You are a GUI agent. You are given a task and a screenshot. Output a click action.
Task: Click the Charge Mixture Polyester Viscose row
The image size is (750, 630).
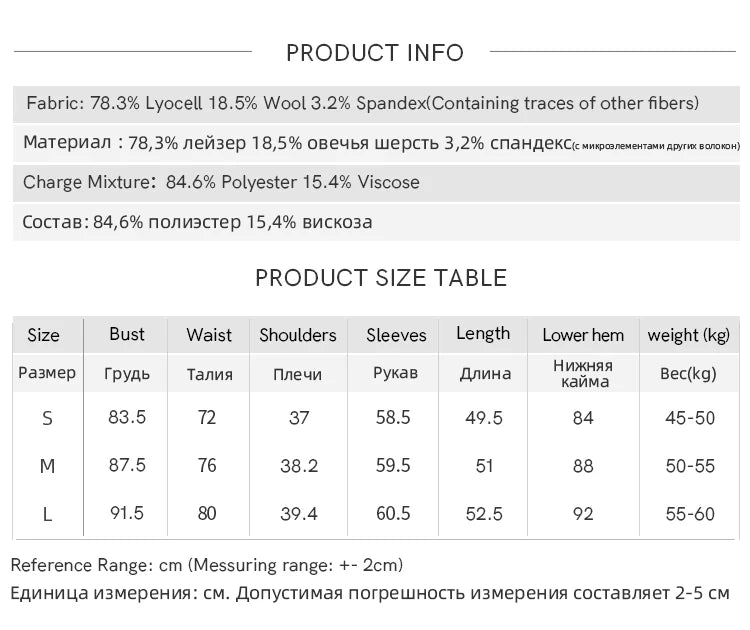click(x=376, y=183)
